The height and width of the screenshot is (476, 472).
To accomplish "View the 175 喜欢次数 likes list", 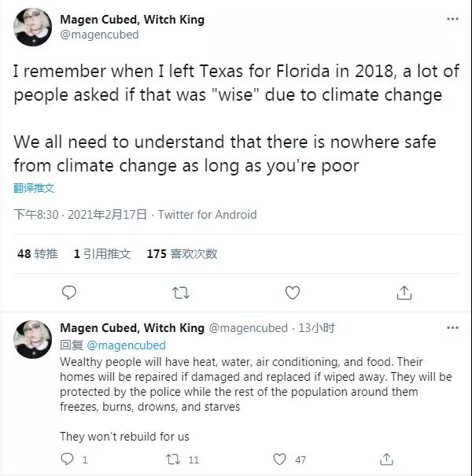I will [182, 253].
